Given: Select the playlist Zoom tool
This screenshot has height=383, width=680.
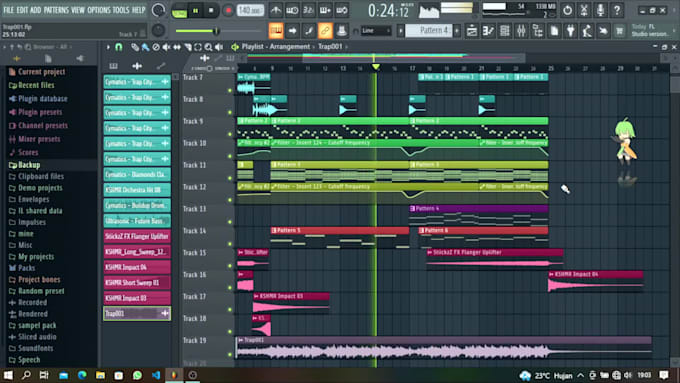Looking at the screenshot, I should (208, 47).
